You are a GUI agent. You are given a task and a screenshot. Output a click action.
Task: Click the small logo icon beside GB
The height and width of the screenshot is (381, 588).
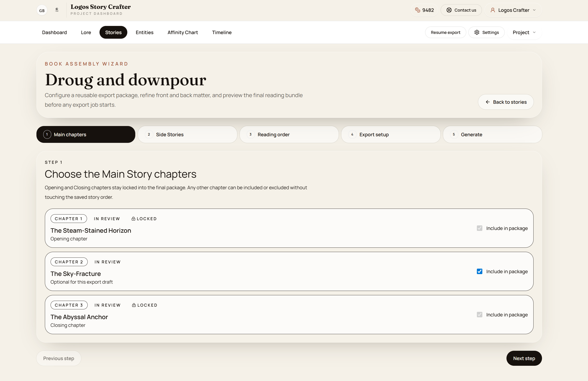[57, 10]
